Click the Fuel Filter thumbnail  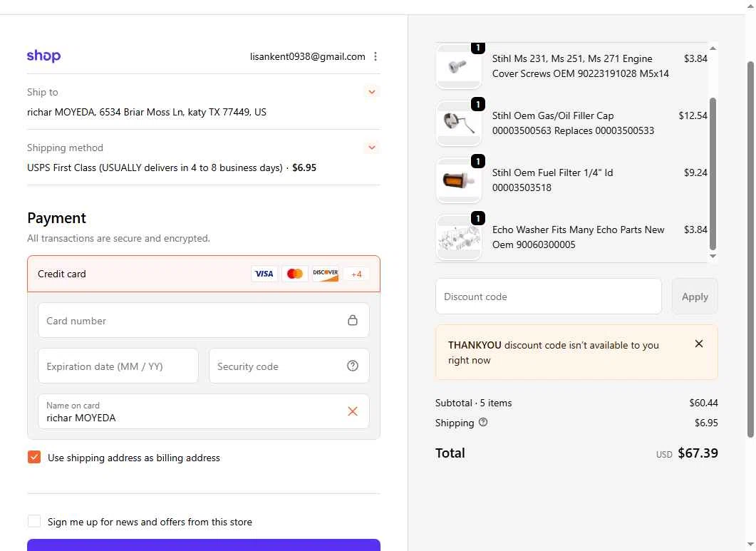(x=459, y=180)
